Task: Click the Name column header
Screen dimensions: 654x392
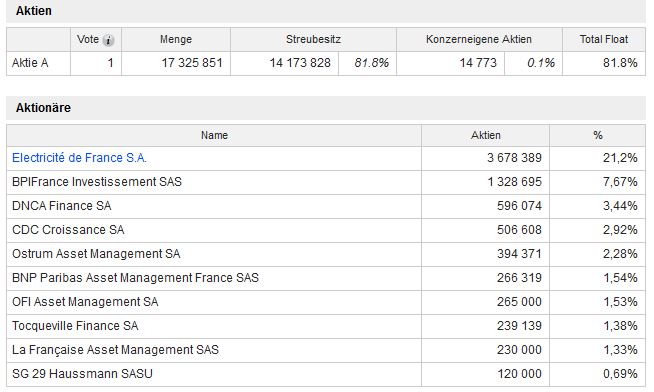Action: click(x=214, y=136)
